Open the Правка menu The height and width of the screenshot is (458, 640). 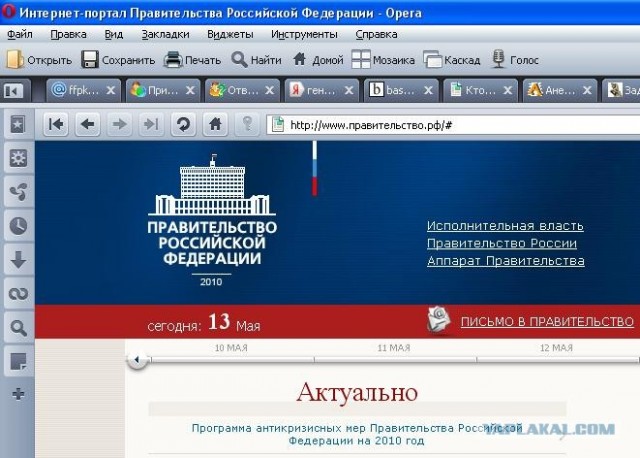coord(68,34)
